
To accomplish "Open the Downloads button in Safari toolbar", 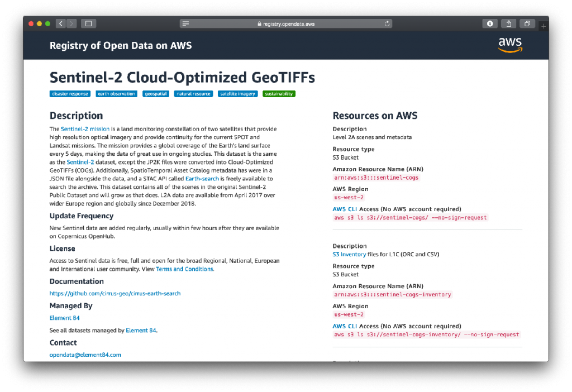I will (x=490, y=23).
